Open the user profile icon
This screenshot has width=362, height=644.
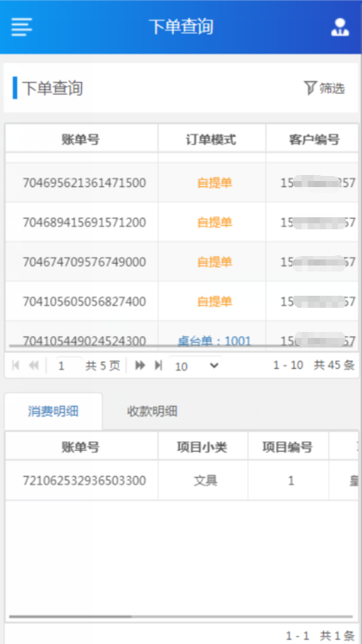tap(340, 27)
